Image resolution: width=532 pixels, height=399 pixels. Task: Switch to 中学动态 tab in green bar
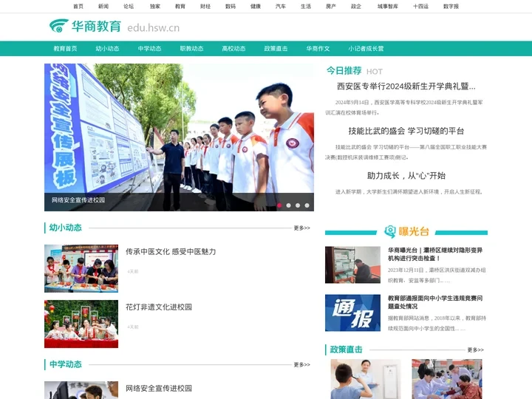(x=149, y=49)
